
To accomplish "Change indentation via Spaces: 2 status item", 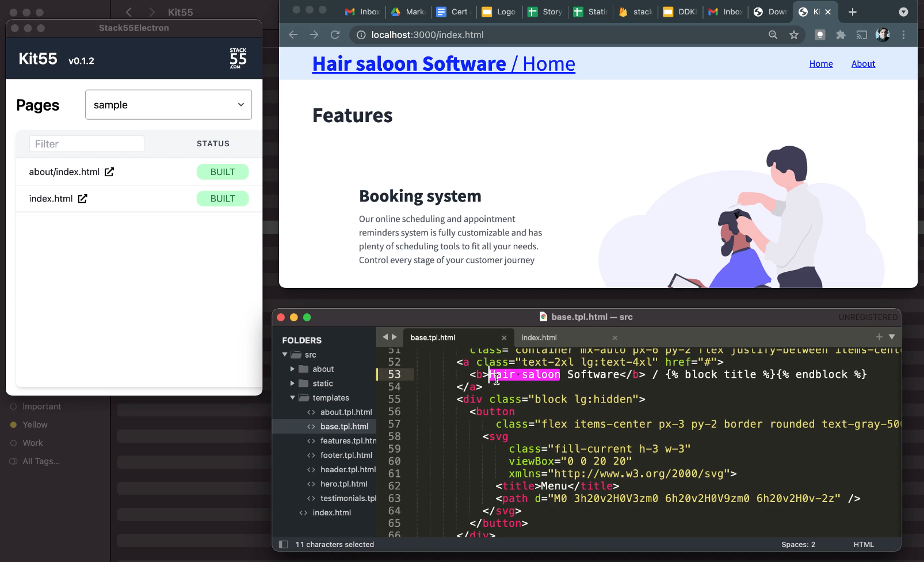I will (798, 544).
